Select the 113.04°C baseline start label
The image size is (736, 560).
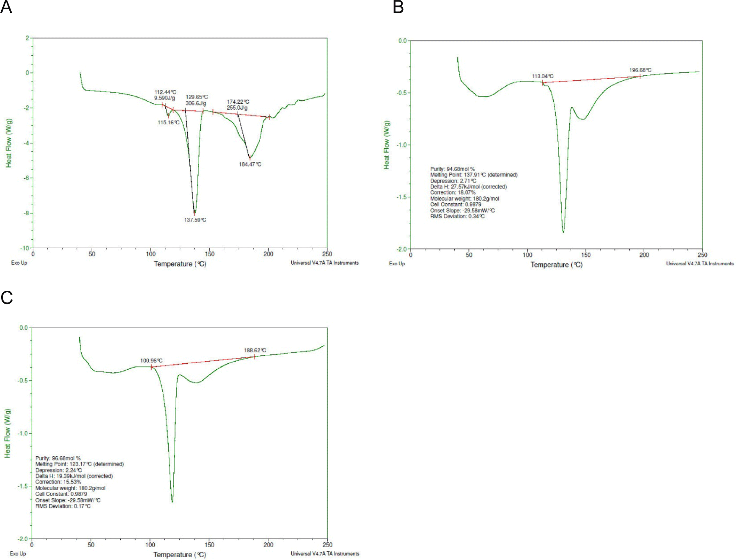pyautogui.click(x=543, y=76)
